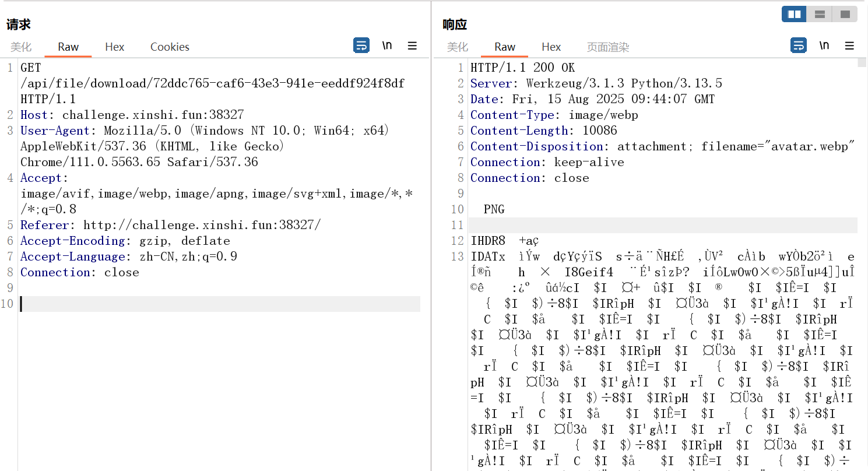This screenshot has width=868, height=471.
Task: Open the response panel hamburger menu
Action: [849, 45]
